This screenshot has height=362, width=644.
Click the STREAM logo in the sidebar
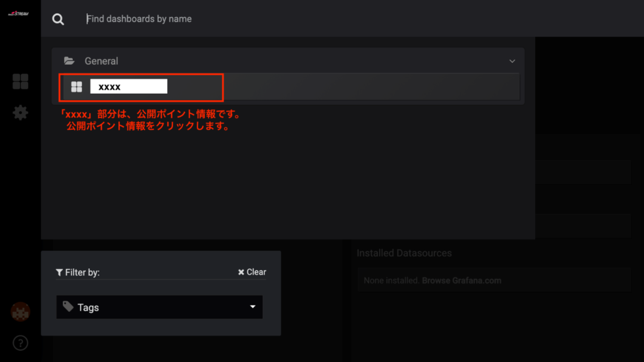coord(19,14)
